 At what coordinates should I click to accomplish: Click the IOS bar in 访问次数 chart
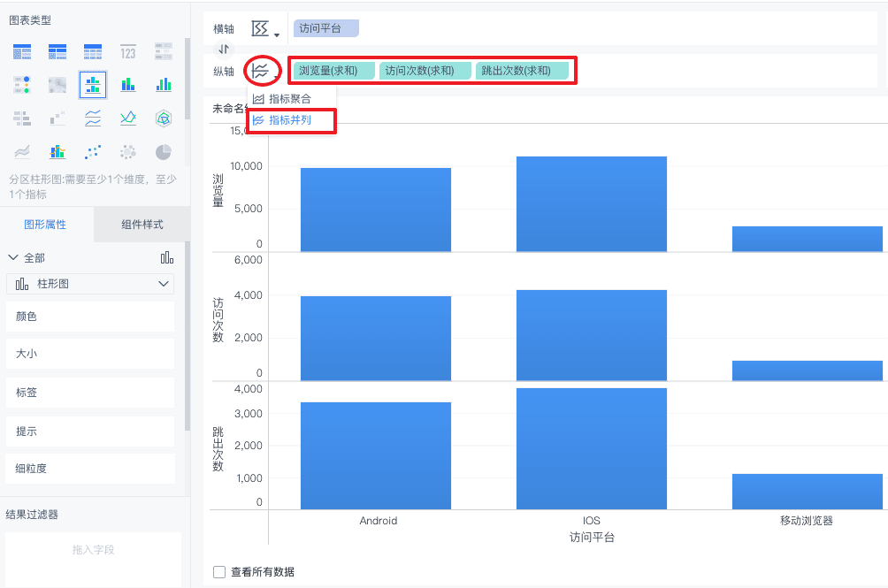point(591,335)
